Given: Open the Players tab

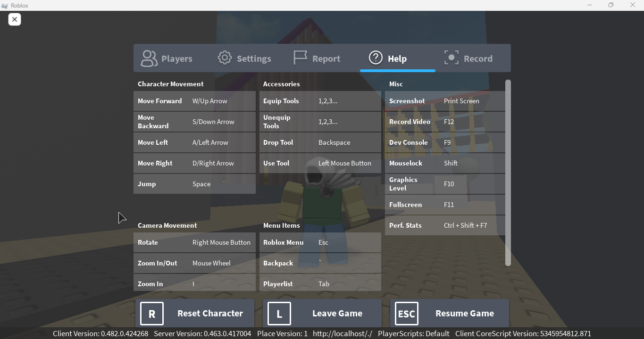Looking at the screenshot, I should tap(171, 58).
